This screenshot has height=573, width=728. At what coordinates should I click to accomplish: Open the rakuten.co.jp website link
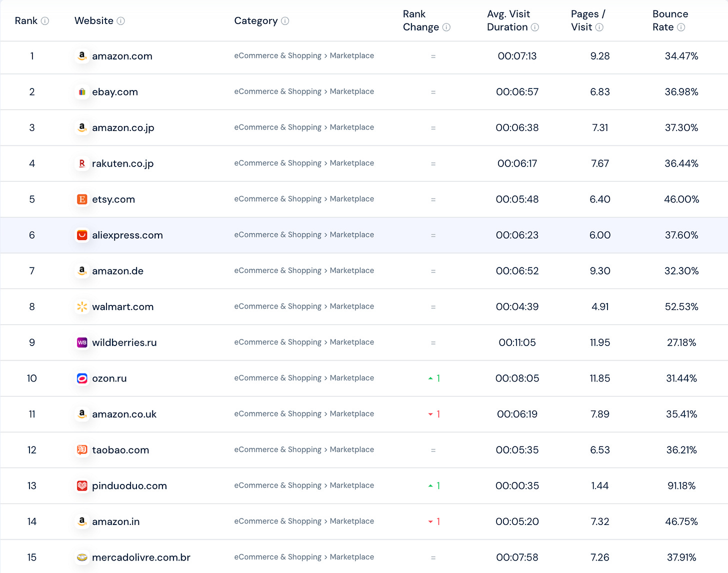click(123, 163)
